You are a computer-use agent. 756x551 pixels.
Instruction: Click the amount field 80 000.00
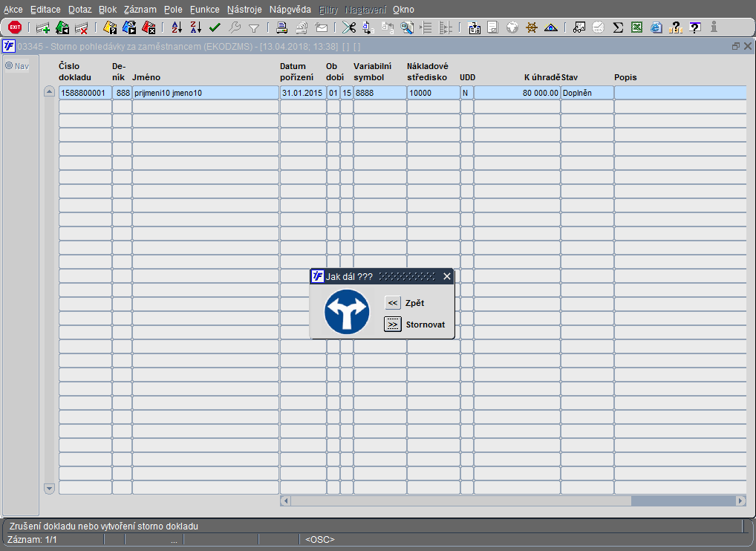517,93
